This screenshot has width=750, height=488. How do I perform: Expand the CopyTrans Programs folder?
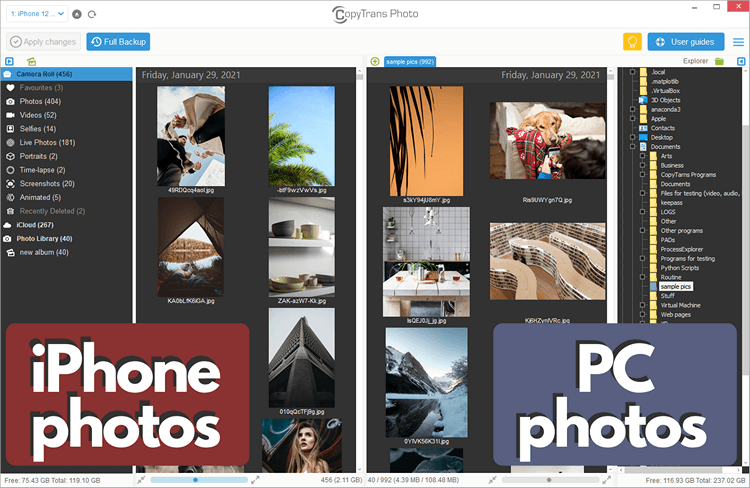click(643, 175)
